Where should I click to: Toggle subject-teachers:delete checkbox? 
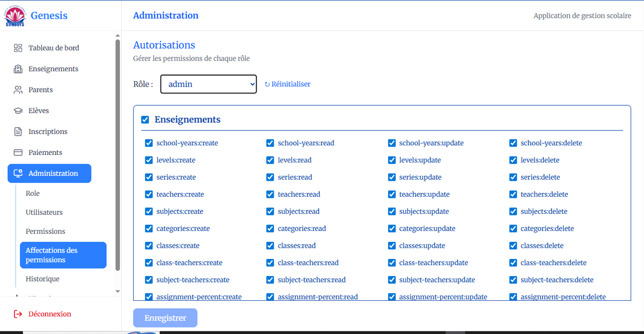pyautogui.click(x=513, y=280)
